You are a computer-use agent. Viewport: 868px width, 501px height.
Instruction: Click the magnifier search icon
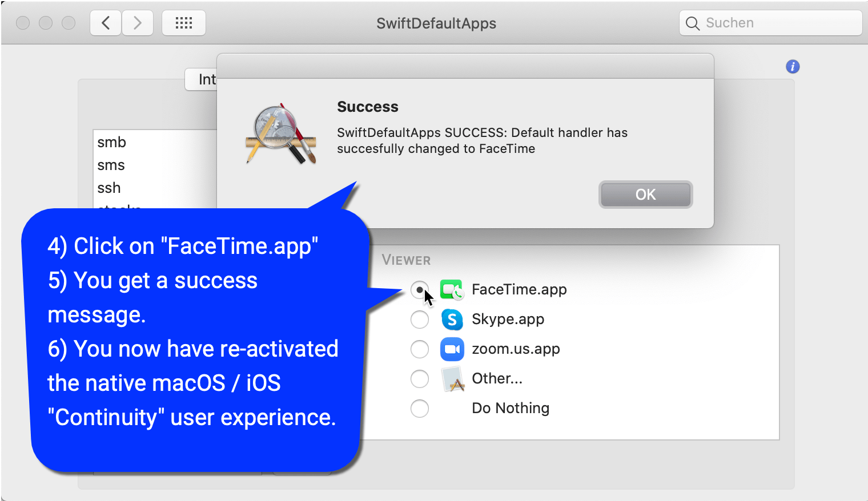pyautogui.click(x=693, y=23)
